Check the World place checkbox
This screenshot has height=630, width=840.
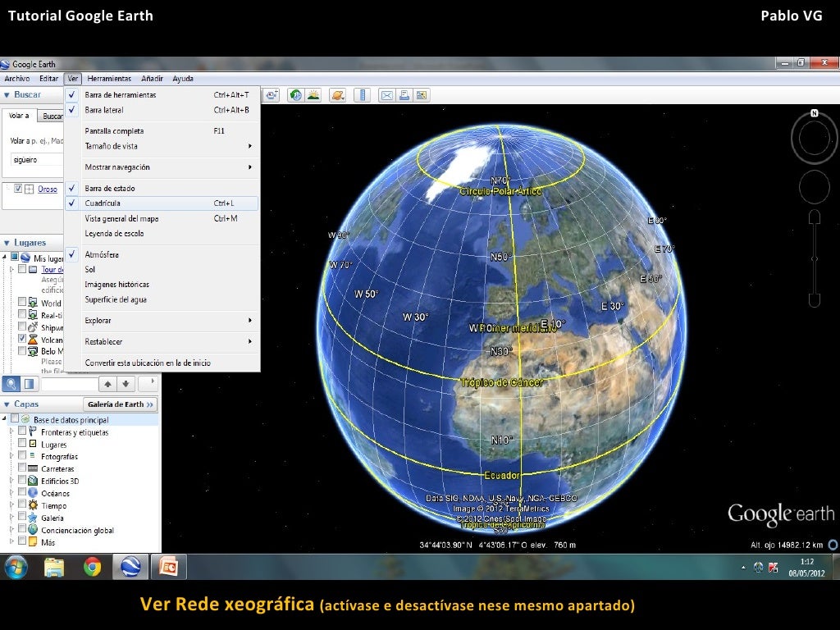pos(22,302)
